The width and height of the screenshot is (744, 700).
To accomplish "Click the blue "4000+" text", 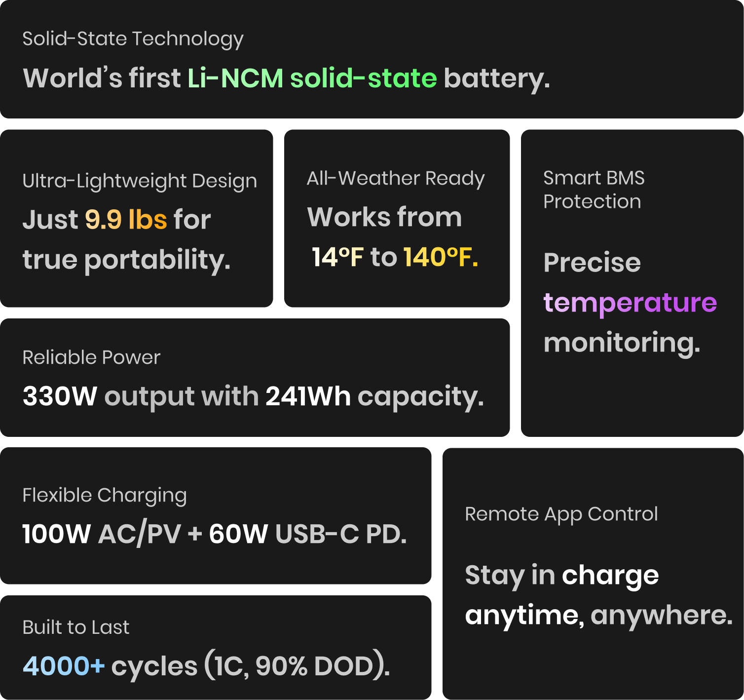I will click(64, 666).
